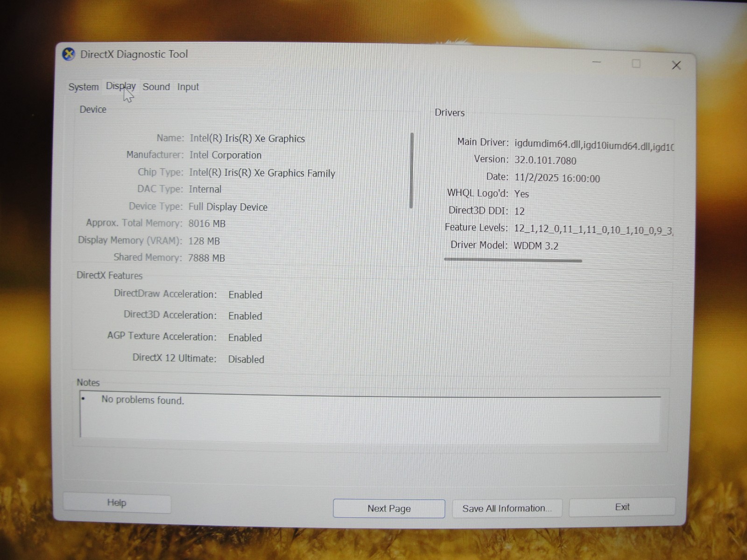This screenshot has height=560, width=747.
Task: Click the 'Display Memory (VRAM):' label
Action: [x=130, y=240]
